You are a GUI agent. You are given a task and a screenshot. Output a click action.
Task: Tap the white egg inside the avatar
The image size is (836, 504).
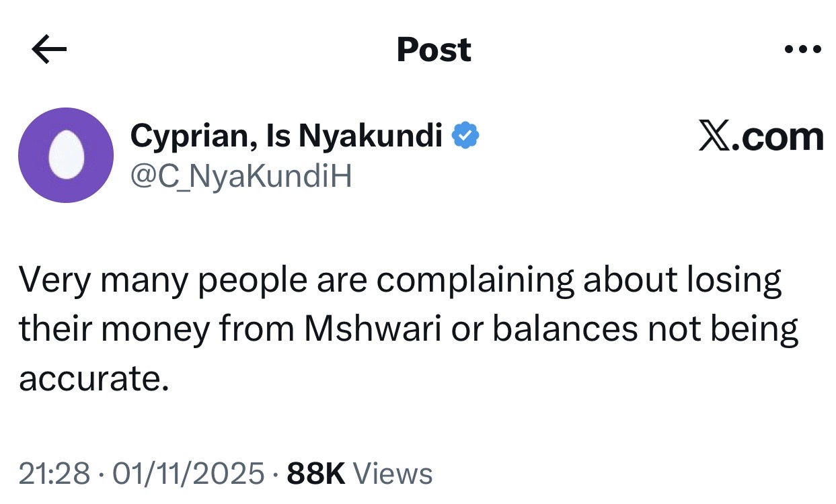pyautogui.click(x=65, y=155)
